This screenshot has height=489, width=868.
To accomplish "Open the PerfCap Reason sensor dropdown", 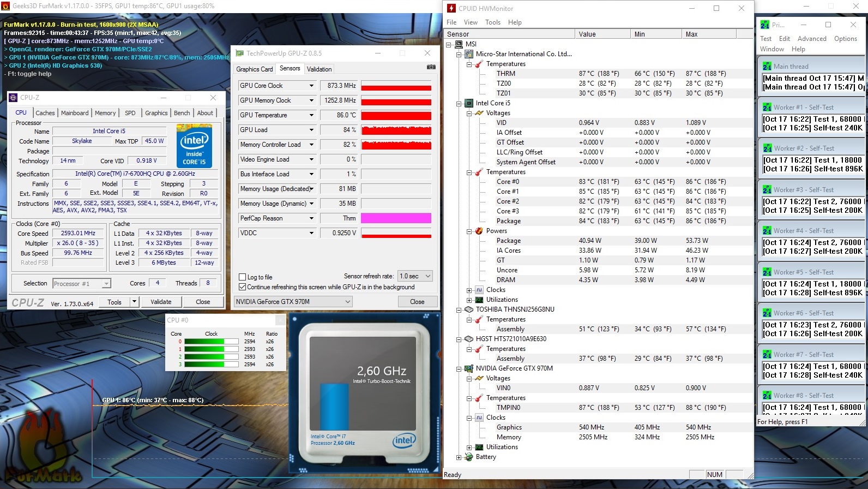I will [x=312, y=218].
